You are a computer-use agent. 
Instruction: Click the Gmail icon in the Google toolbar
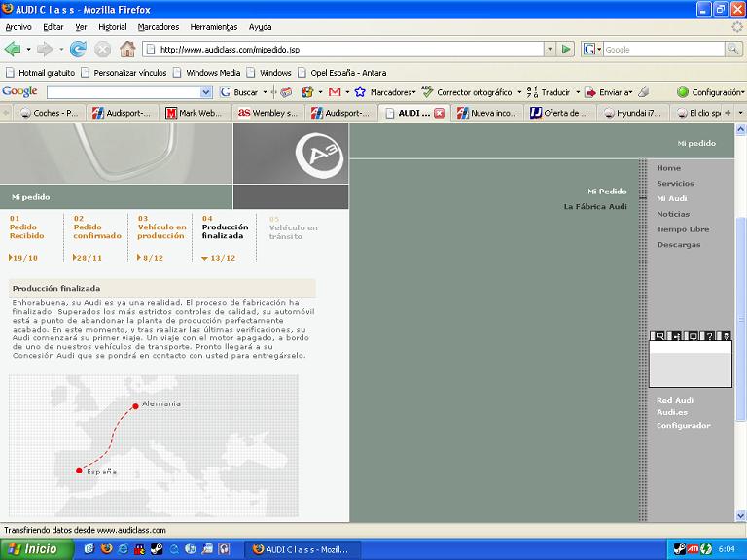335,92
